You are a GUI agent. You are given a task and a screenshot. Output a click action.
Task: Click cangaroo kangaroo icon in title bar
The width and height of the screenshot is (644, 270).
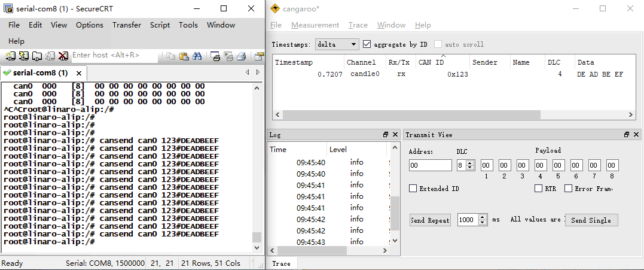coord(275,8)
